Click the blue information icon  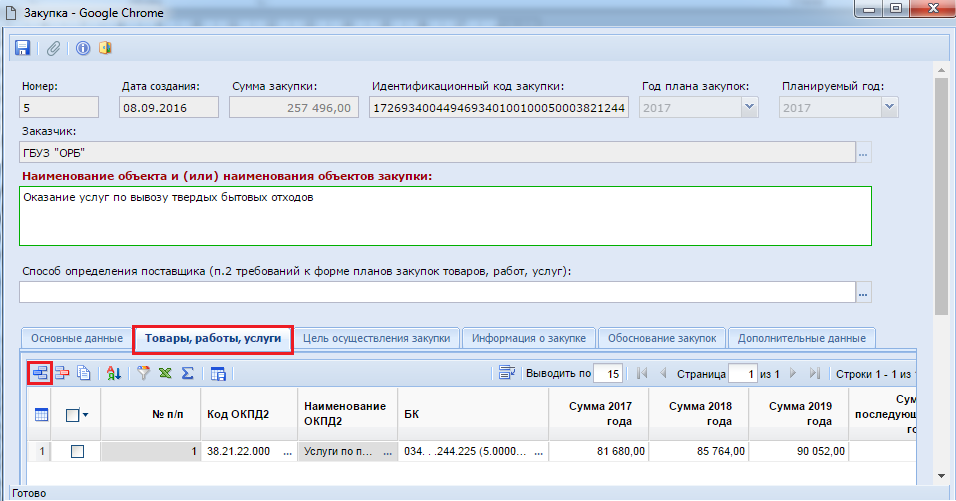click(83, 48)
